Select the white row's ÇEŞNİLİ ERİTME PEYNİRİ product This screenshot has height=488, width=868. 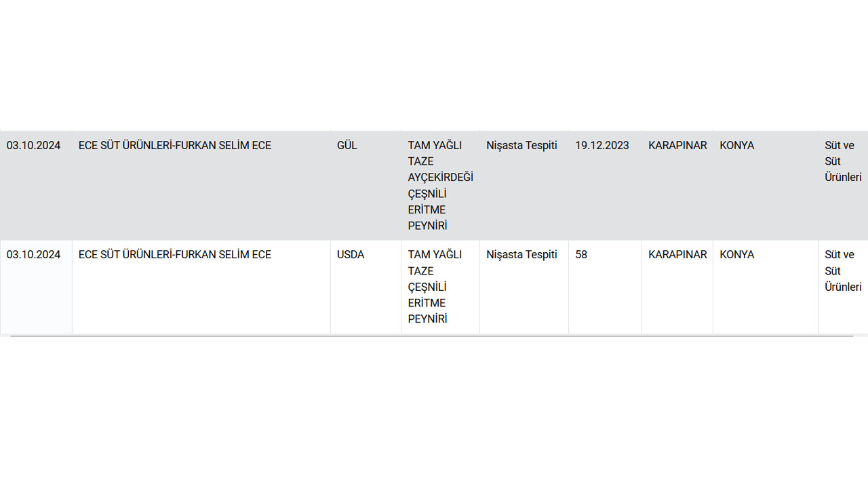tap(427, 303)
